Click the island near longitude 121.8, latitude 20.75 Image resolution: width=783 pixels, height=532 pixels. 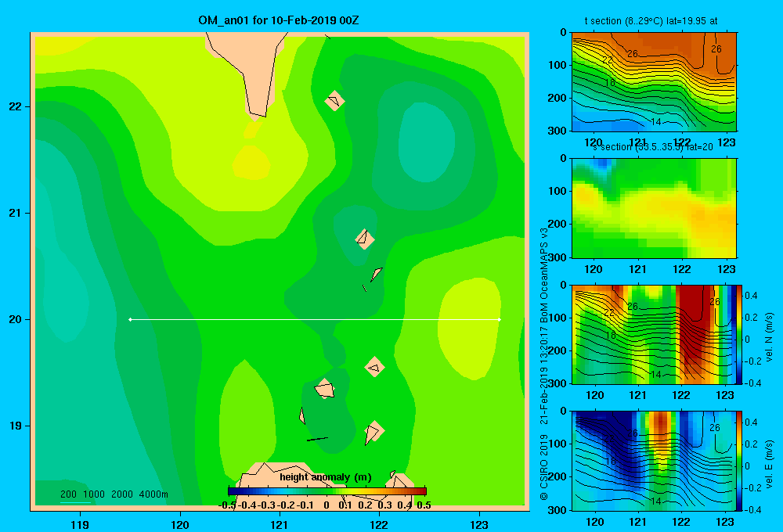pyautogui.click(x=365, y=239)
